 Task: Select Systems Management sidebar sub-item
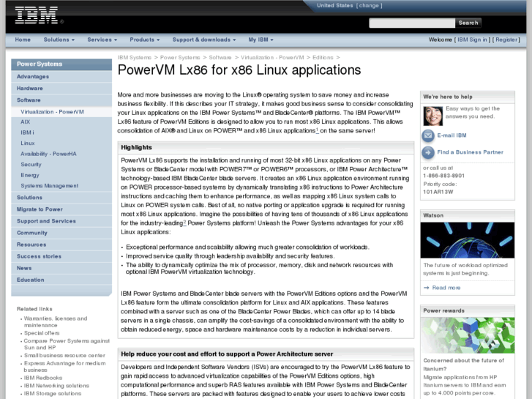pyautogui.click(x=50, y=186)
